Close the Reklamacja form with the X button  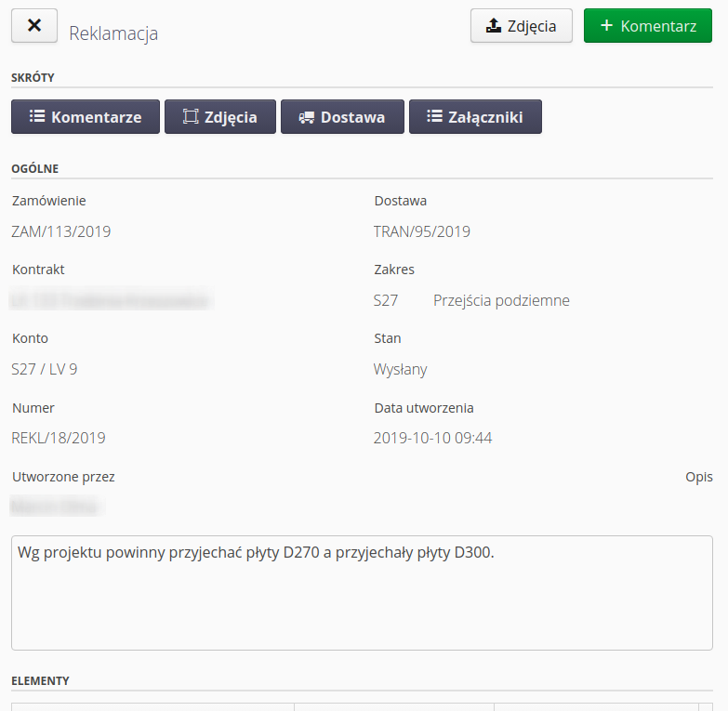(34, 26)
